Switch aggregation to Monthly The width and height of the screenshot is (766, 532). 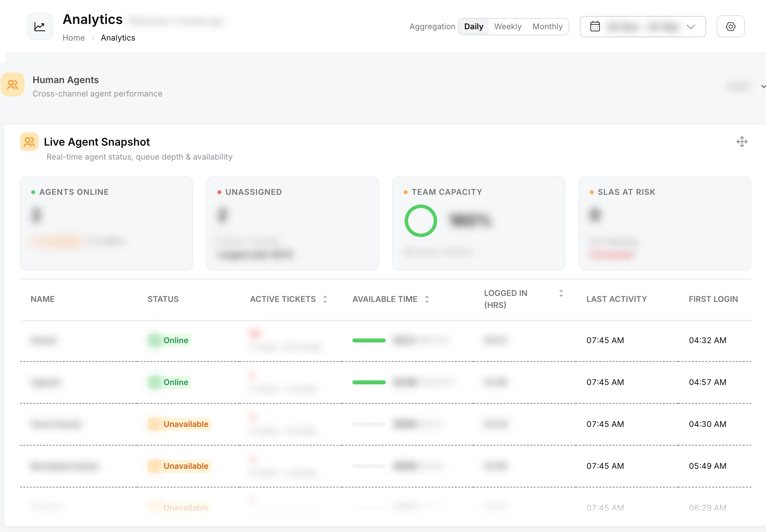(547, 27)
